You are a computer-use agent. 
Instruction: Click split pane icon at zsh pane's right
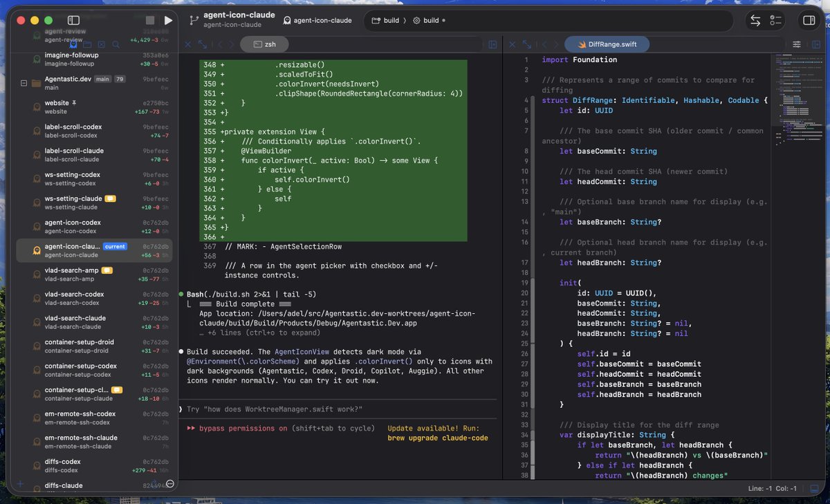coord(492,44)
